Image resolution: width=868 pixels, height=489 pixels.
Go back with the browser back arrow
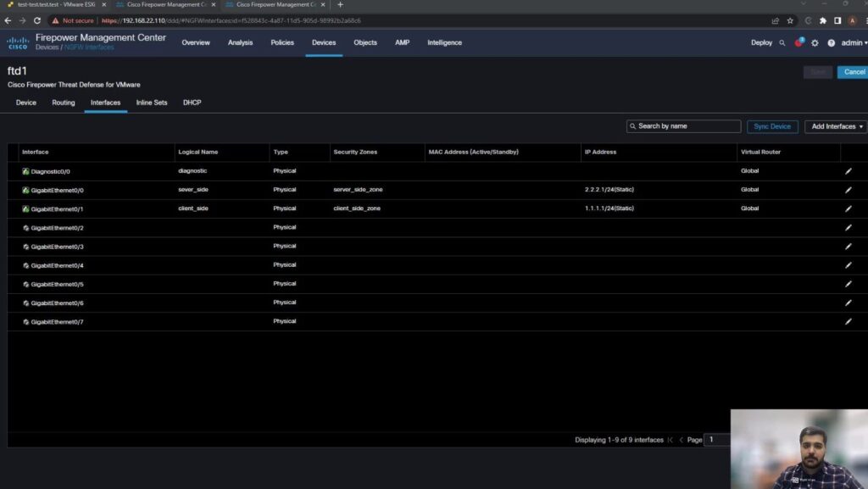click(x=8, y=20)
